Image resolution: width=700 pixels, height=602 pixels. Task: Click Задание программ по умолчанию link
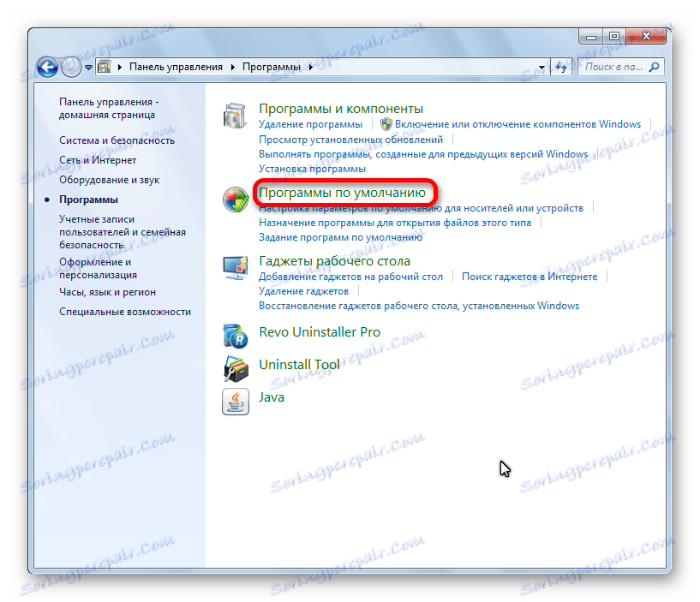341,237
